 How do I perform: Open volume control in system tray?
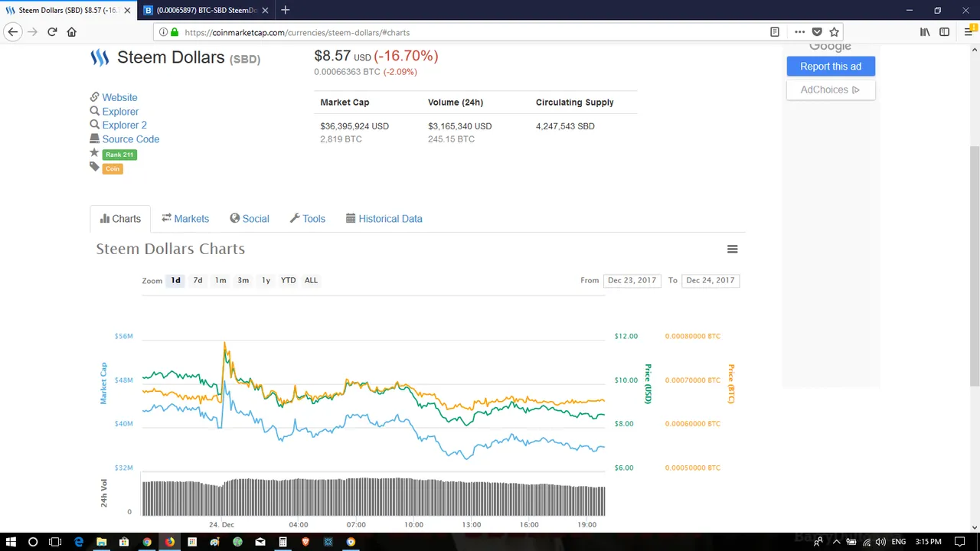pos(881,542)
